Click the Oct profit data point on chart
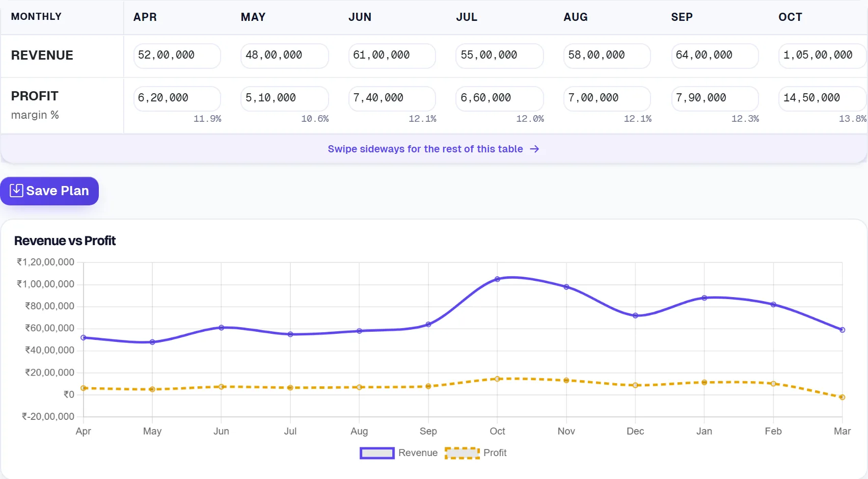868x479 pixels. pos(497,379)
